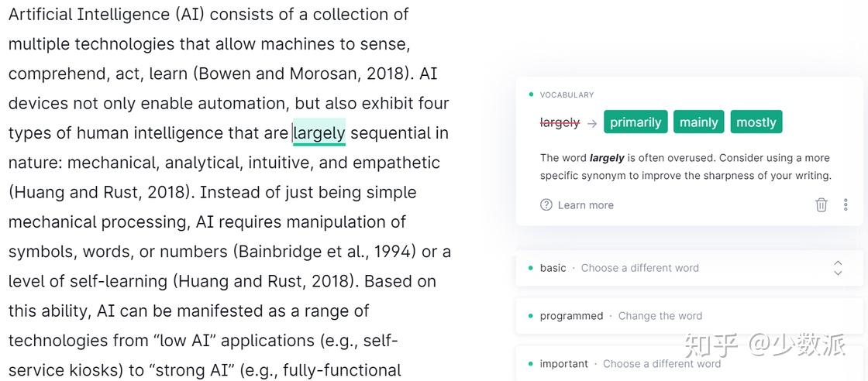868x381 pixels.
Task: Click the up chevron on the basic card
Action: pos(838,263)
